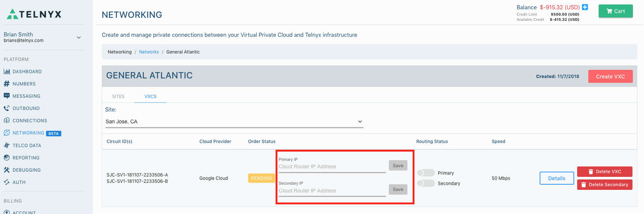Click the Outbound phone icon
Image resolution: width=644 pixels, height=214 pixels.
(7, 108)
